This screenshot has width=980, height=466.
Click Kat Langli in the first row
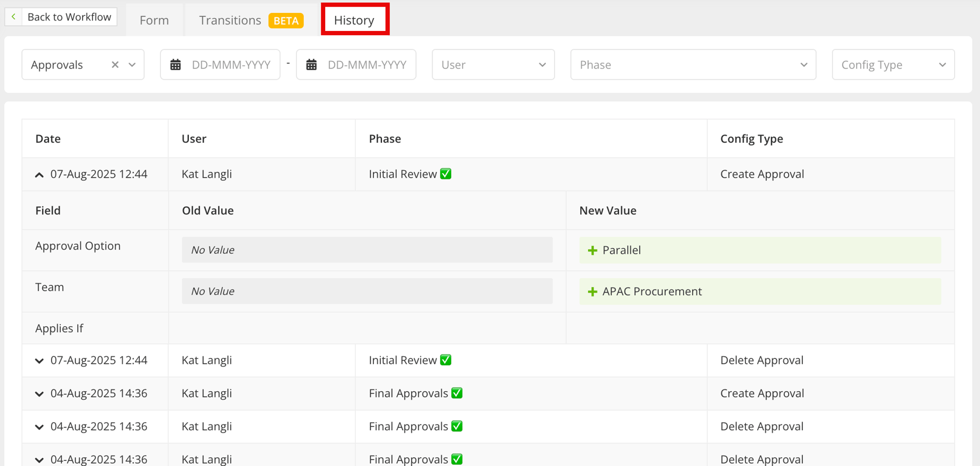coord(207,174)
